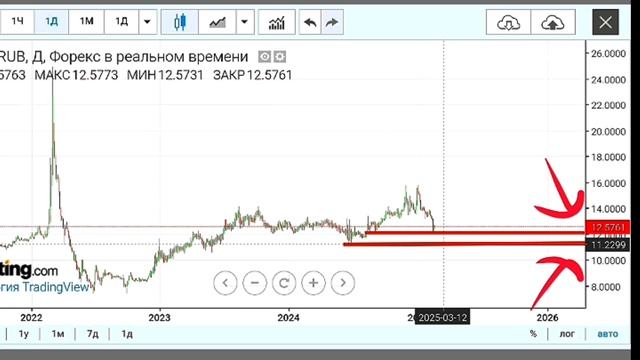640x360 pixels.
Task: Click the 2025-03-12 date label
Action: click(442, 318)
